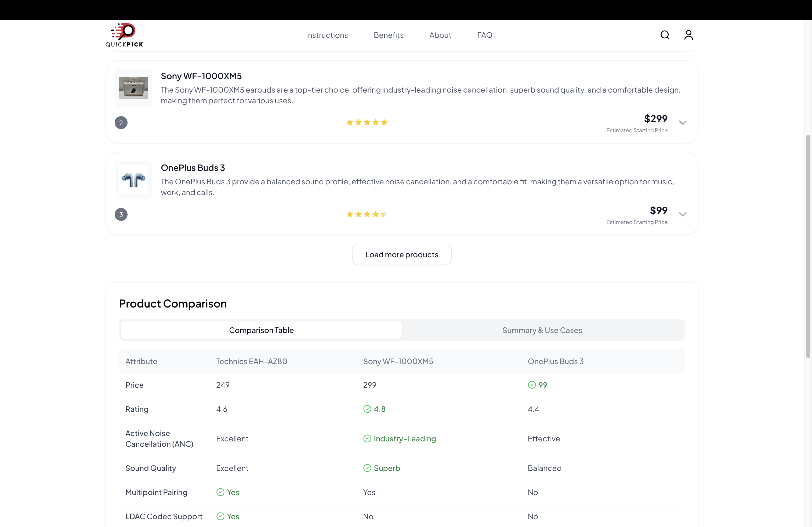
Task: Go to the Benefits link
Action: coord(388,35)
